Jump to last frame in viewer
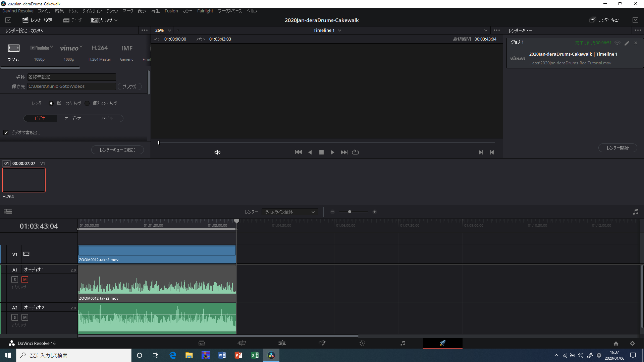The height and width of the screenshot is (362, 644). click(x=344, y=152)
